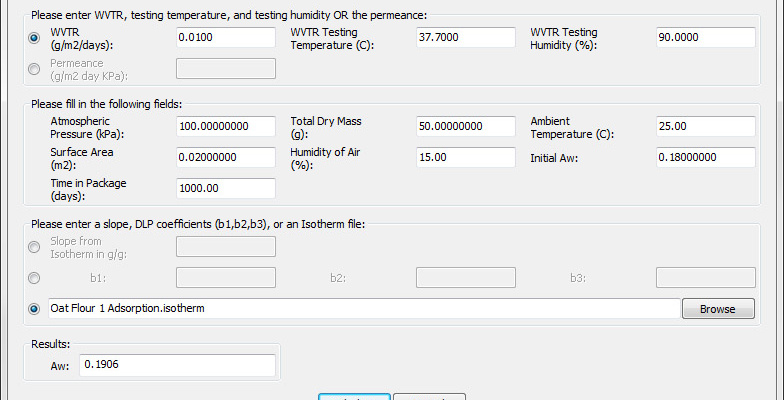Image resolution: width=784 pixels, height=400 pixels.
Task: Click the WVTR (g/m2/days) label
Action: point(82,38)
